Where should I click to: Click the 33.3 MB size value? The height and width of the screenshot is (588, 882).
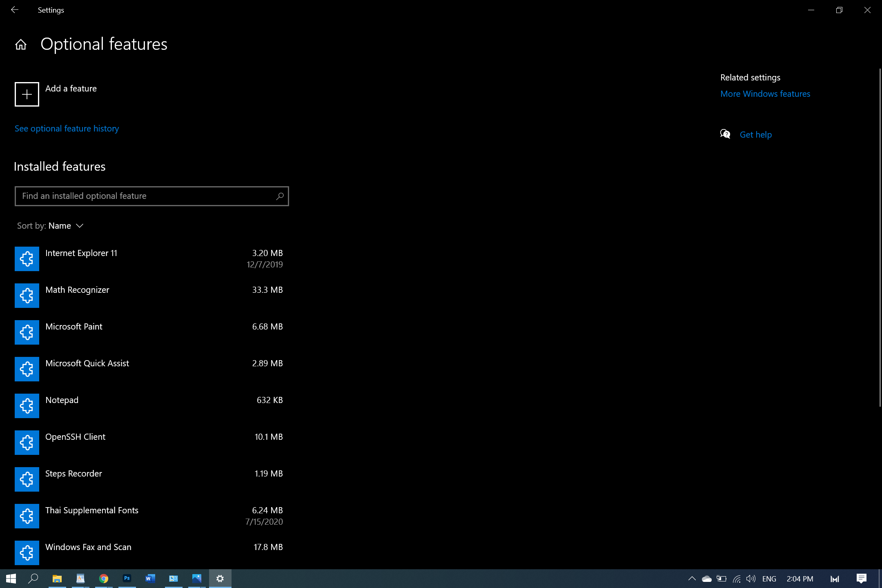pos(267,290)
